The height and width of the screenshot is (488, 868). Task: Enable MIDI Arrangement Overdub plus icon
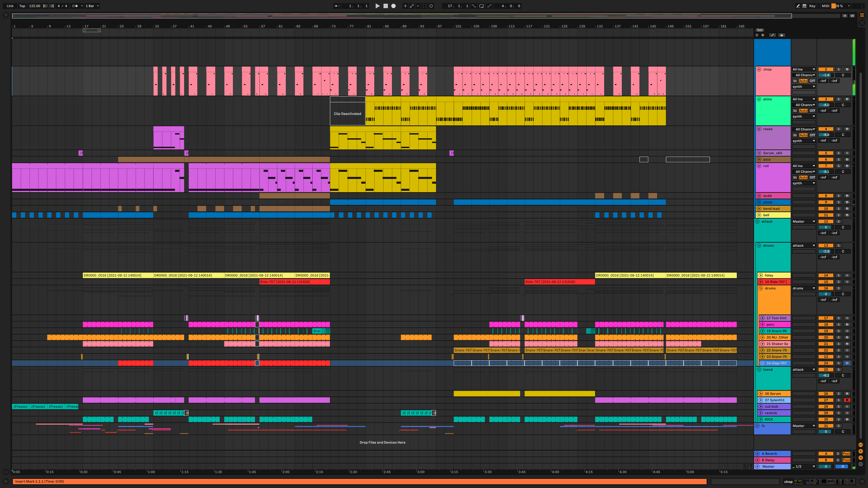coord(405,6)
